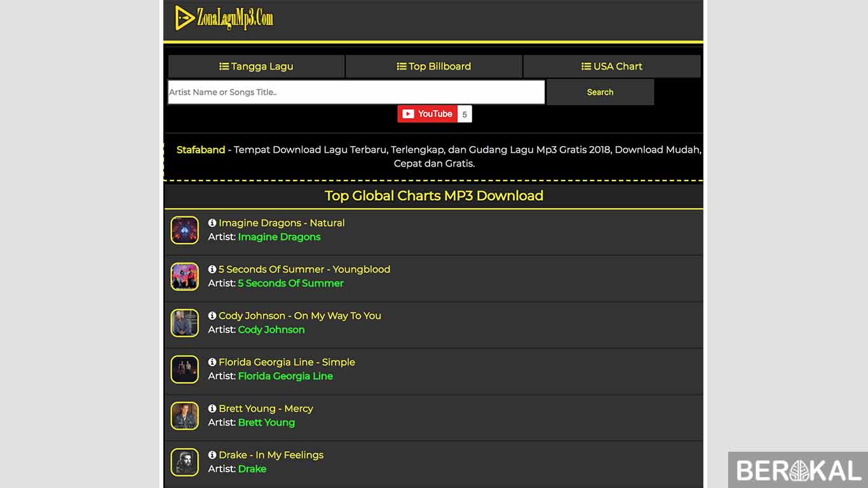Image resolution: width=868 pixels, height=488 pixels.
Task: Open Cody Johnson - On My Way To You
Action: [300, 316]
